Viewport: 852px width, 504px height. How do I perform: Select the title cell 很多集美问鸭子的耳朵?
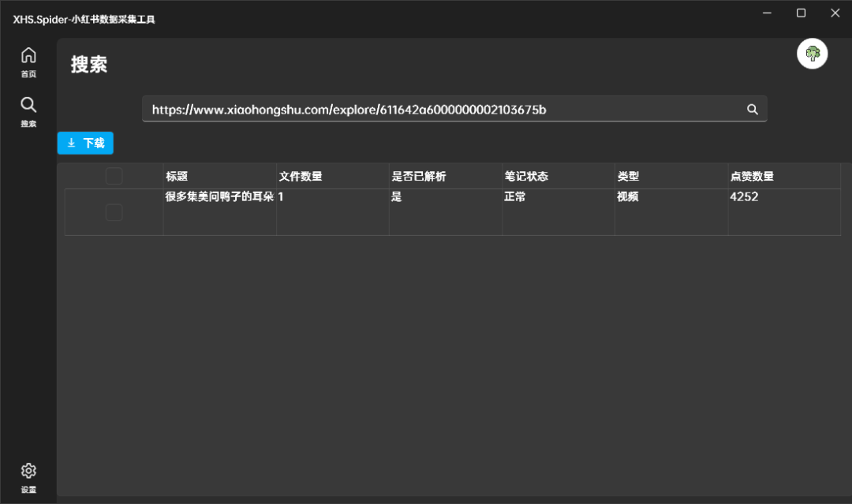(x=219, y=212)
